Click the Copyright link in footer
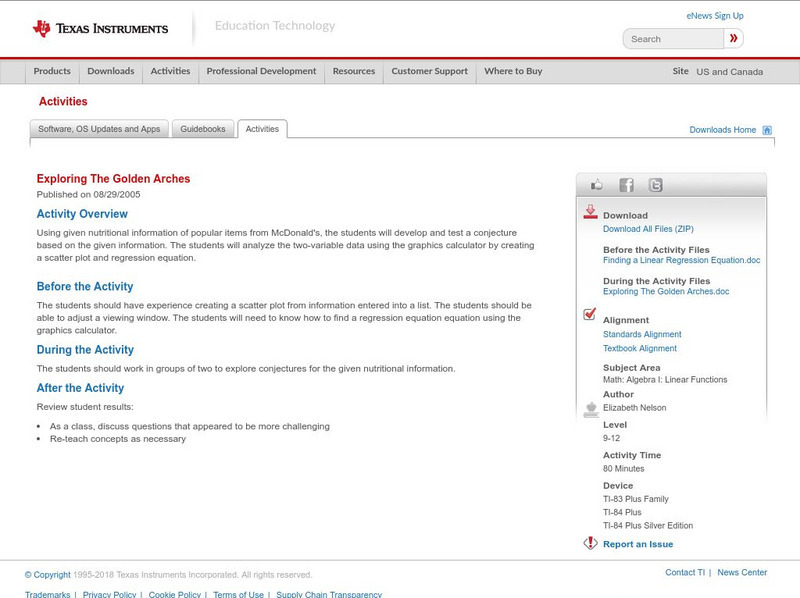800x598 pixels. coord(47,575)
